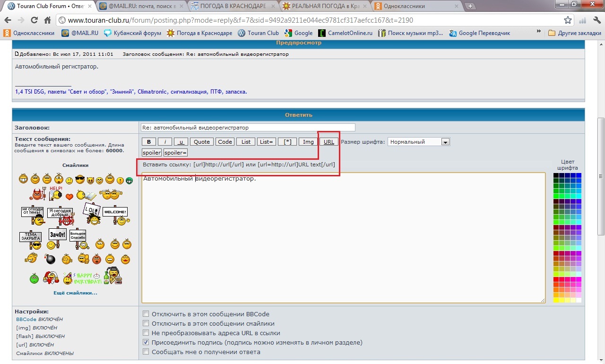Screen dimensions: 605x364
Task: Insert the 'Большое Спасибо' sign smiley
Action: [79, 239]
